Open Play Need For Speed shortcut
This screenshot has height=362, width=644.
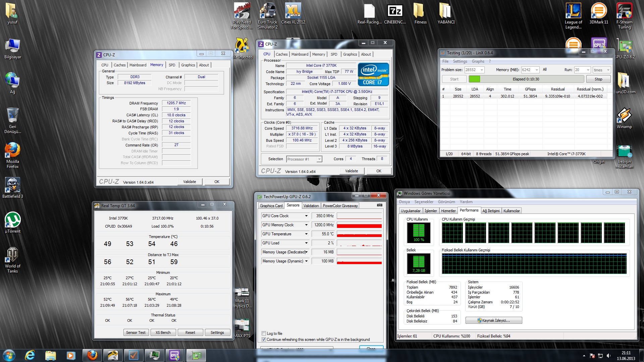242,16
